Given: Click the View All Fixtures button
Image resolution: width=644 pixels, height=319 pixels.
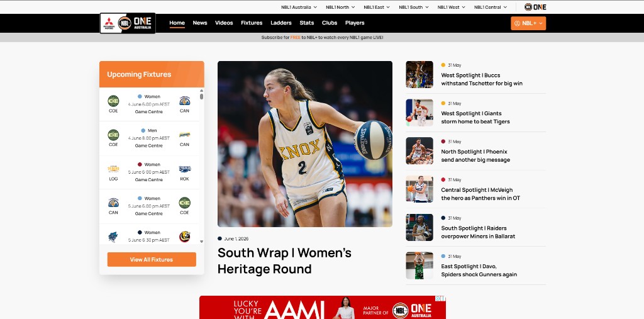Looking at the screenshot, I should (x=152, y=259).
